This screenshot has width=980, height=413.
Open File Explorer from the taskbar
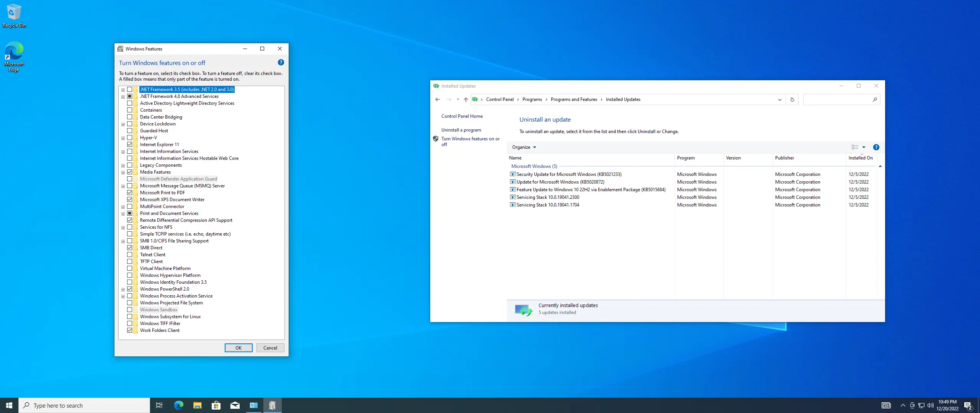pyautogui.click(x=197, y=405)
